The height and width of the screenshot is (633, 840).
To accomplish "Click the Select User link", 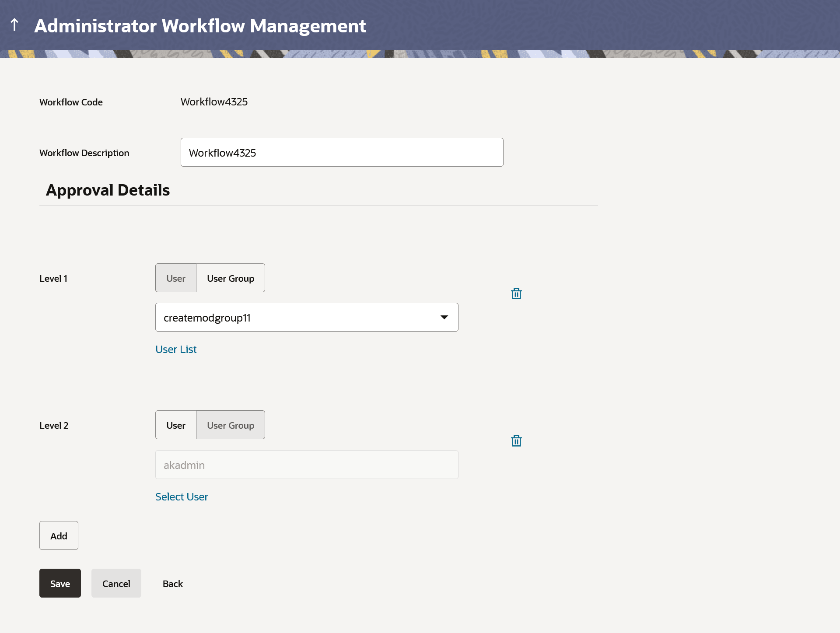I will click(x=182, y=497).
